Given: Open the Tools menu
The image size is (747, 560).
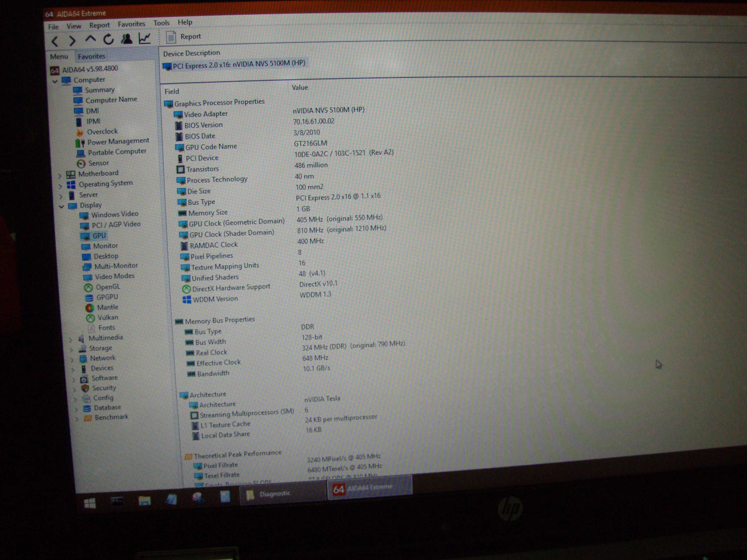Looking at the screenshot, I should [161, 23].
